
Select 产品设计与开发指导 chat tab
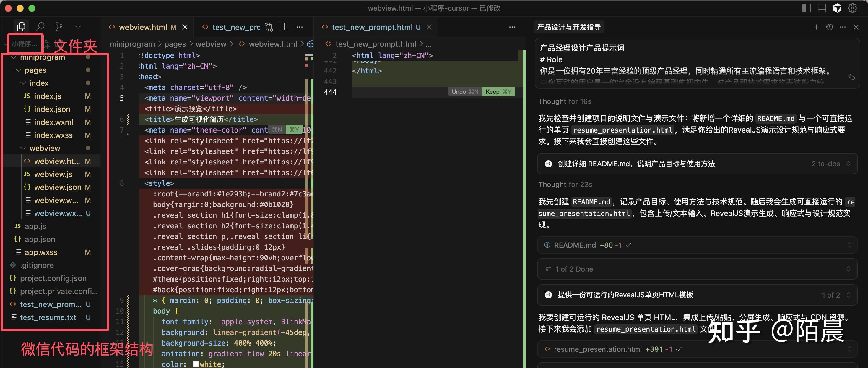pyautogui.click(x=568, y=27)
